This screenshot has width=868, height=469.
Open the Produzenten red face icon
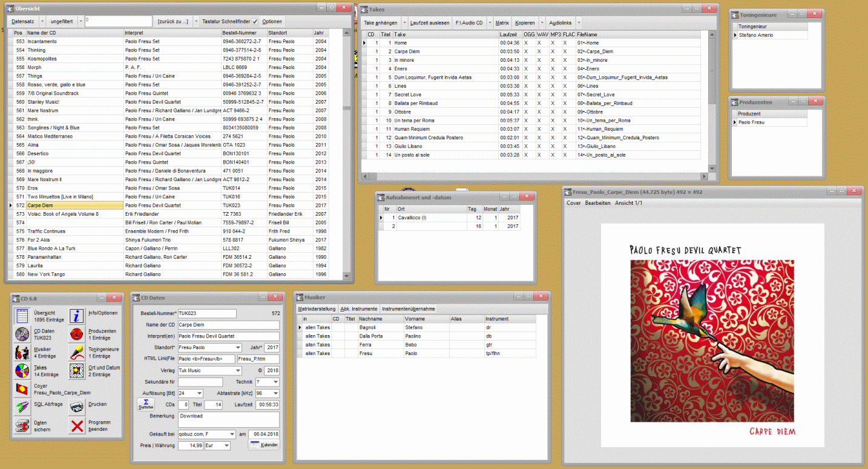(x=77, y=334)
